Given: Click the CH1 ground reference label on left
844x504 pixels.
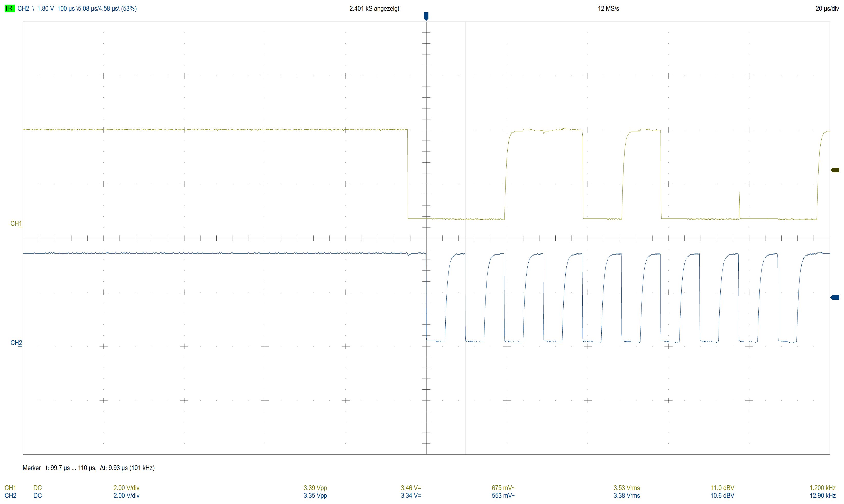Looking at the screenshot, I should [x=16, y=223].
